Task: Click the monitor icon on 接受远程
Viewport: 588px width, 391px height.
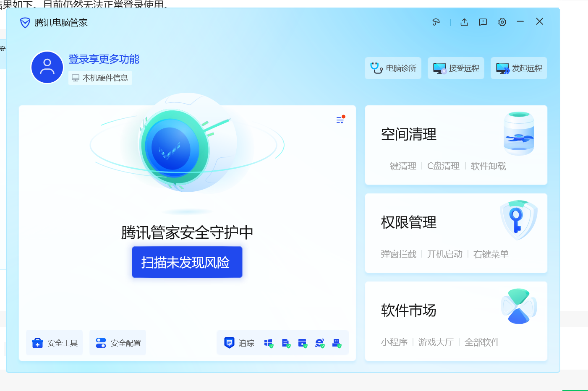Action: point(439,68)
